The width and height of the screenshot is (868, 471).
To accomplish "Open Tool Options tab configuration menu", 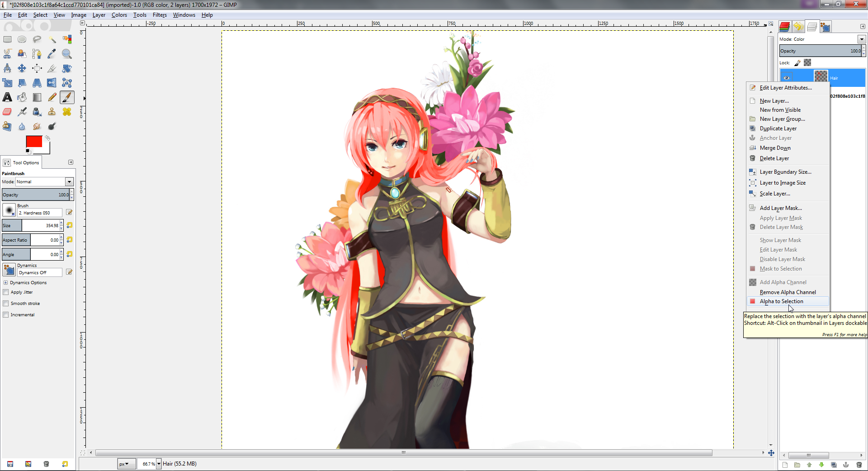I will [x=71, y=162].
